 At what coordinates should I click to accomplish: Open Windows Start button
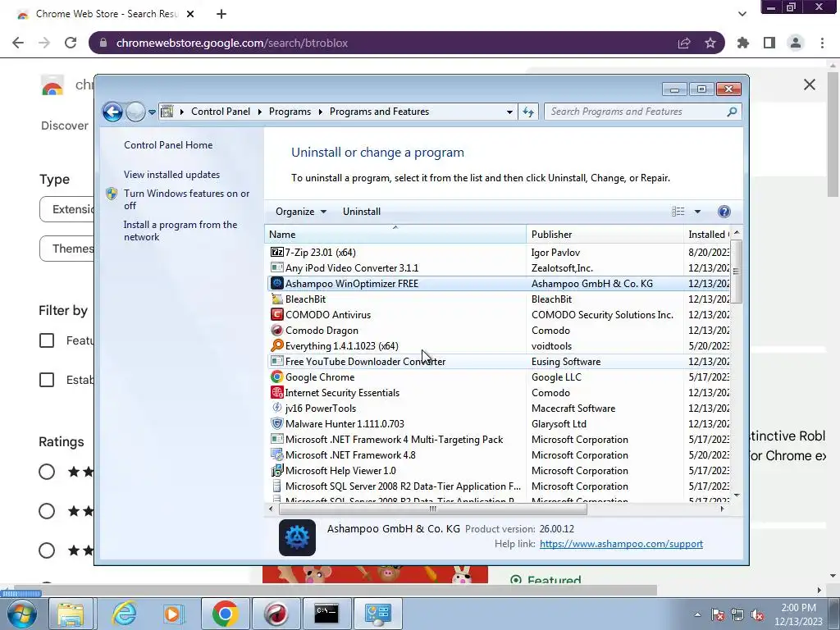point(22,614)
